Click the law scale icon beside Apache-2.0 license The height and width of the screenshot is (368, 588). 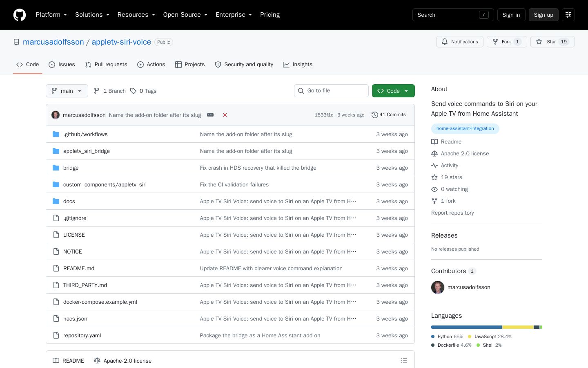(434, 154)
